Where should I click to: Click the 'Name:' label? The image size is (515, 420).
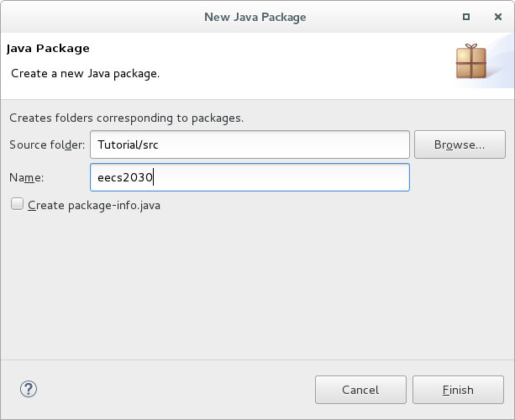click(26, 177)
